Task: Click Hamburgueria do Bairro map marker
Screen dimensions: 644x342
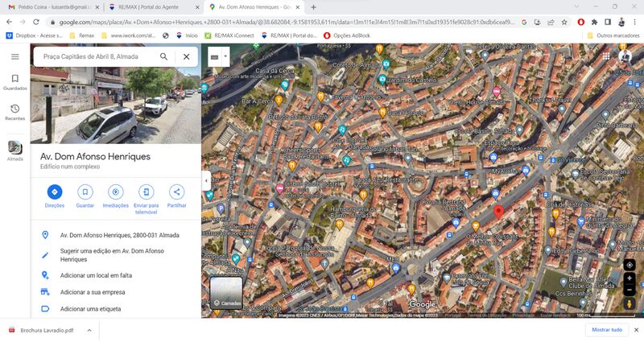Action: (x=339, y=225)
